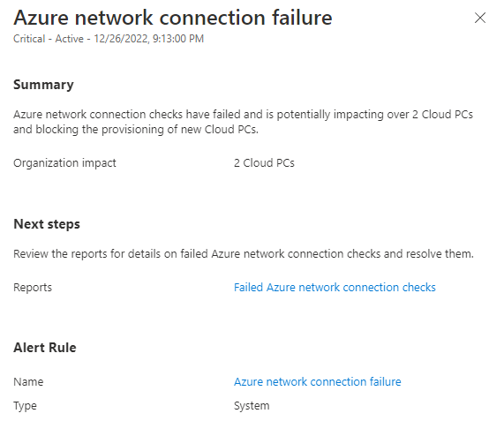
Task: Click the 9:13:00 PM time text
Action: click(178, 39)
